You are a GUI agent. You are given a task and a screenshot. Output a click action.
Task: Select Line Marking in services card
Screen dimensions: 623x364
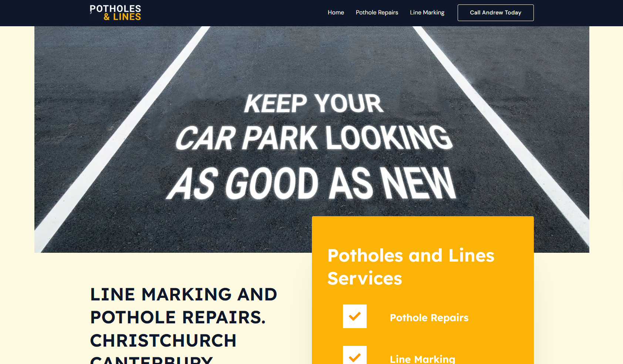pos(422,359)
